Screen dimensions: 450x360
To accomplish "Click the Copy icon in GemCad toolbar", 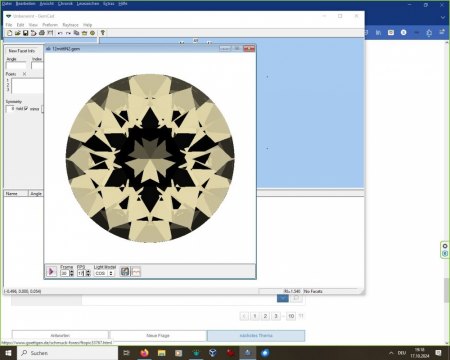I will click(x=76, y=33).
